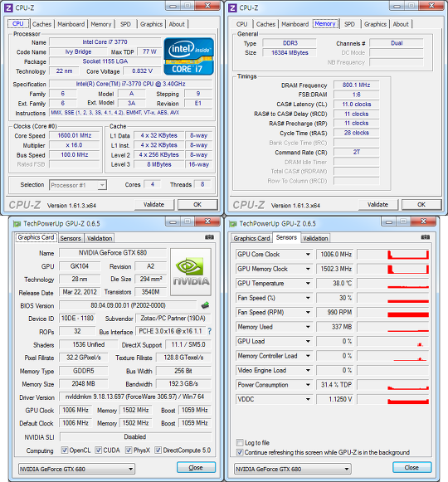Click the Subvendor value Zotac/PC Partner (19DA)
The width and height of the screenshot is (448, 482).
[173, 319]
